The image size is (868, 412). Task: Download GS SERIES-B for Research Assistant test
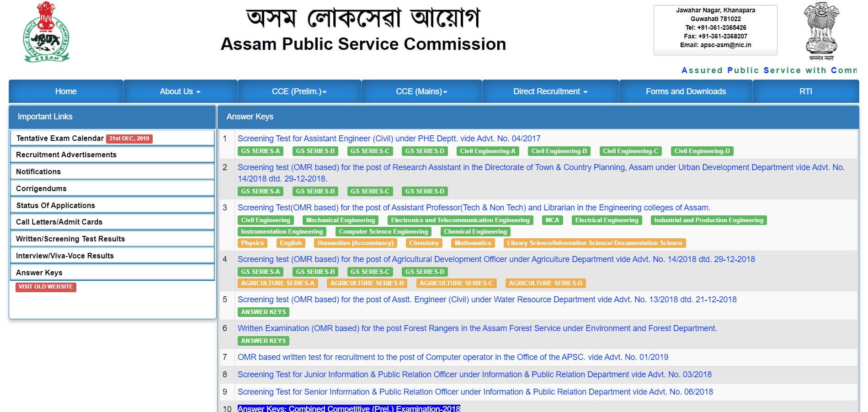(315, 191)
